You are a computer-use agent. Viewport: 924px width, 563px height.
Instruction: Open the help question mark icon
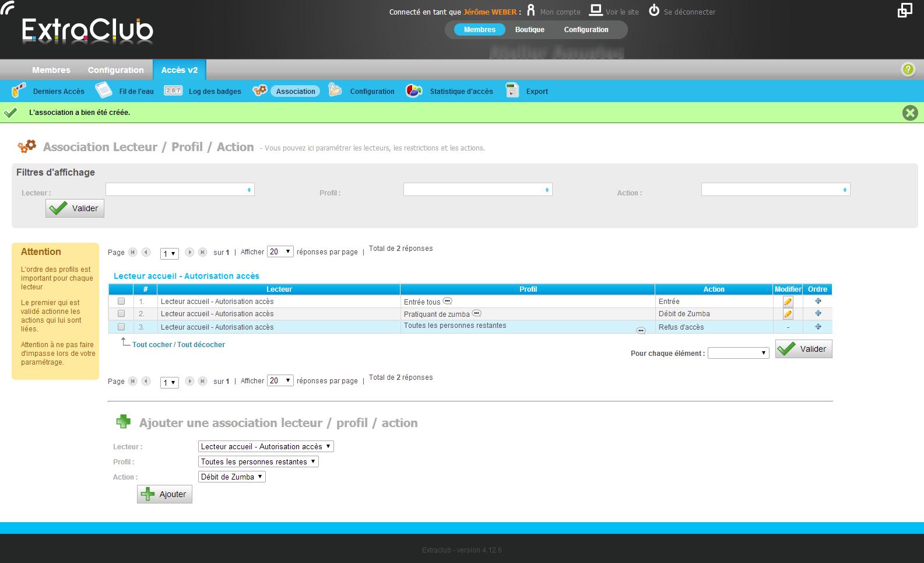click(908, 70)
